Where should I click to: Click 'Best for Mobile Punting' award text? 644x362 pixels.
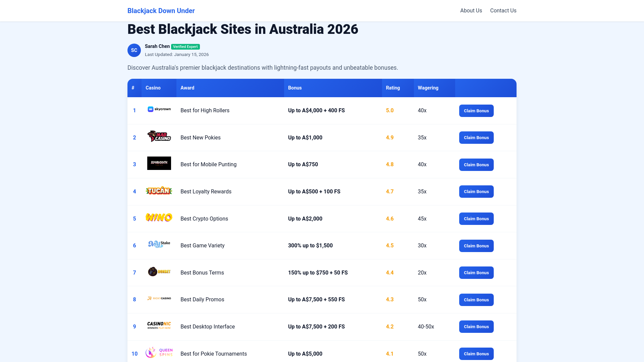[x=208, y=165]
